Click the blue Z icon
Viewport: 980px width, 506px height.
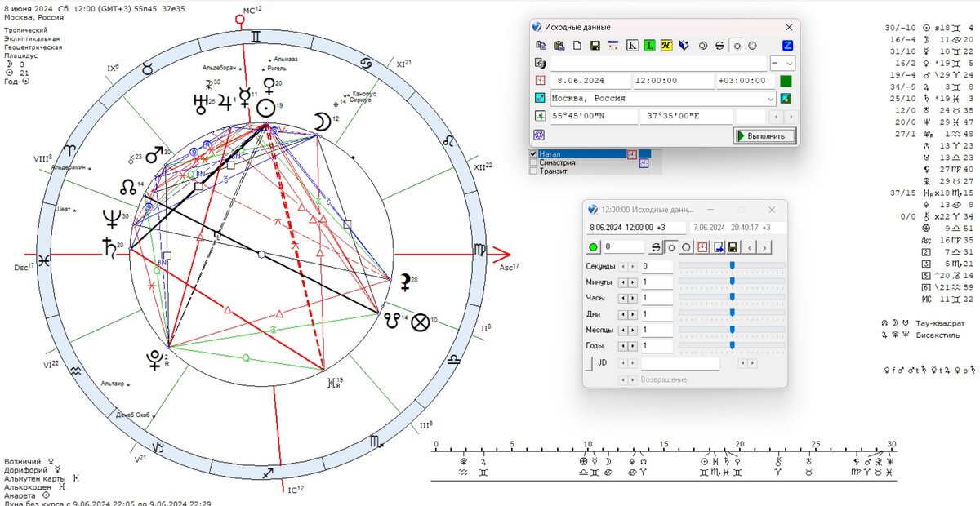(x=787, y=46)
